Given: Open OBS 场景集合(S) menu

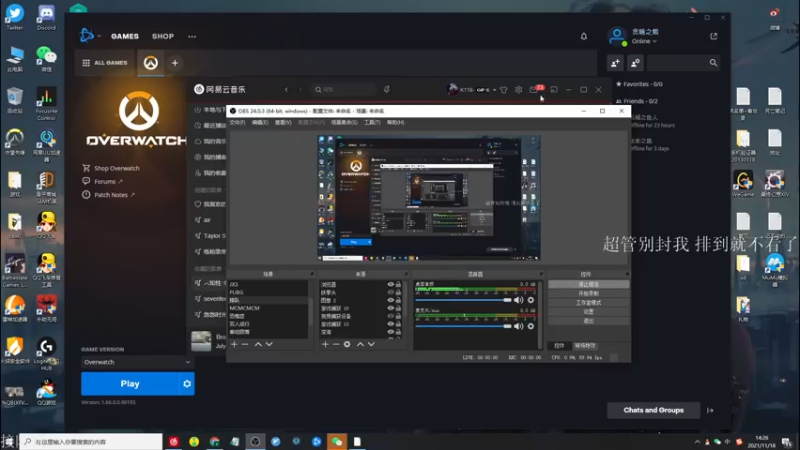Looking at the screenshot, I should (x=344, y=122).
